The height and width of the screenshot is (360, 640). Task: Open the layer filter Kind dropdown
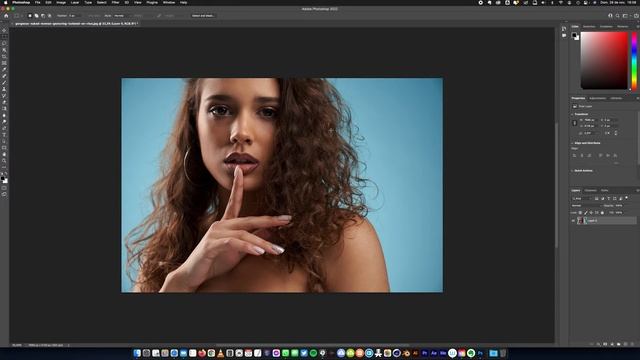581,198
